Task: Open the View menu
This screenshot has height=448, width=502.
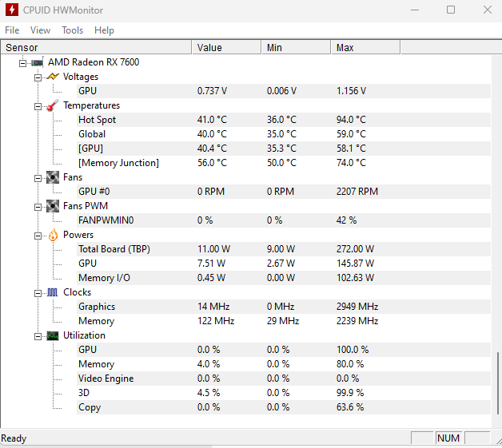Action: [x=40, y=30]
